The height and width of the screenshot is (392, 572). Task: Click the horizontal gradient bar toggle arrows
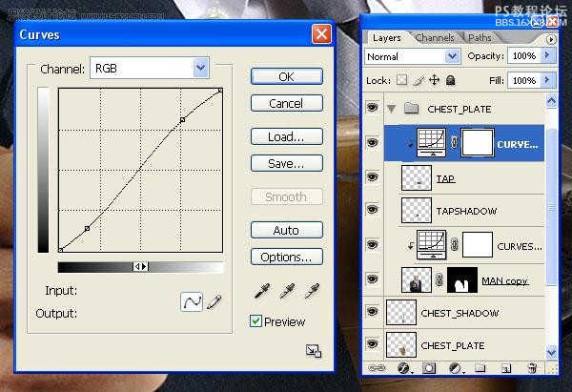pos(140,267)
